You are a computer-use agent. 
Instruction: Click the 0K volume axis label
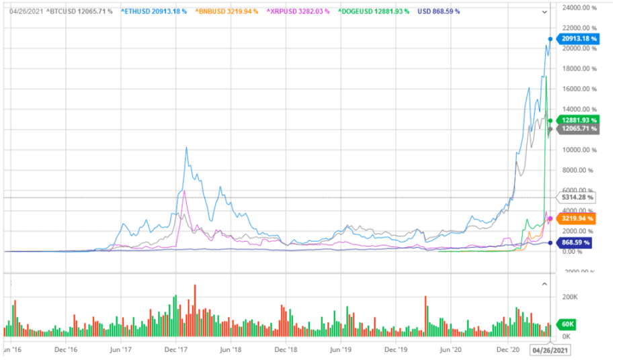tap(567, 336)
